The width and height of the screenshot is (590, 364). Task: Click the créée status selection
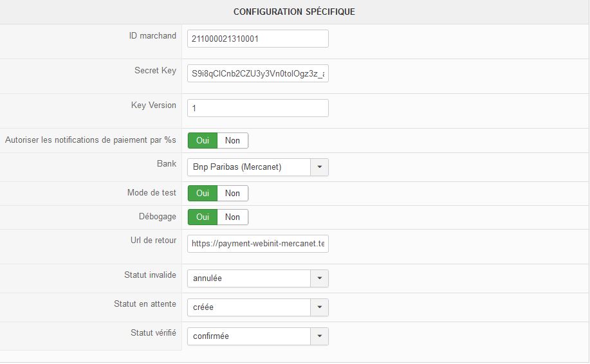(249, 307)
